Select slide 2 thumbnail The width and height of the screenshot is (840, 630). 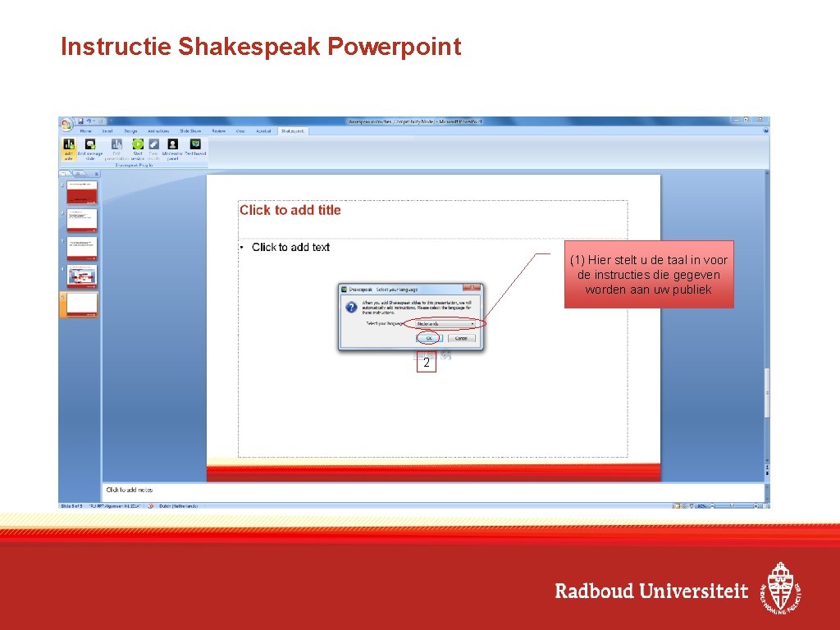click(82, 220)
